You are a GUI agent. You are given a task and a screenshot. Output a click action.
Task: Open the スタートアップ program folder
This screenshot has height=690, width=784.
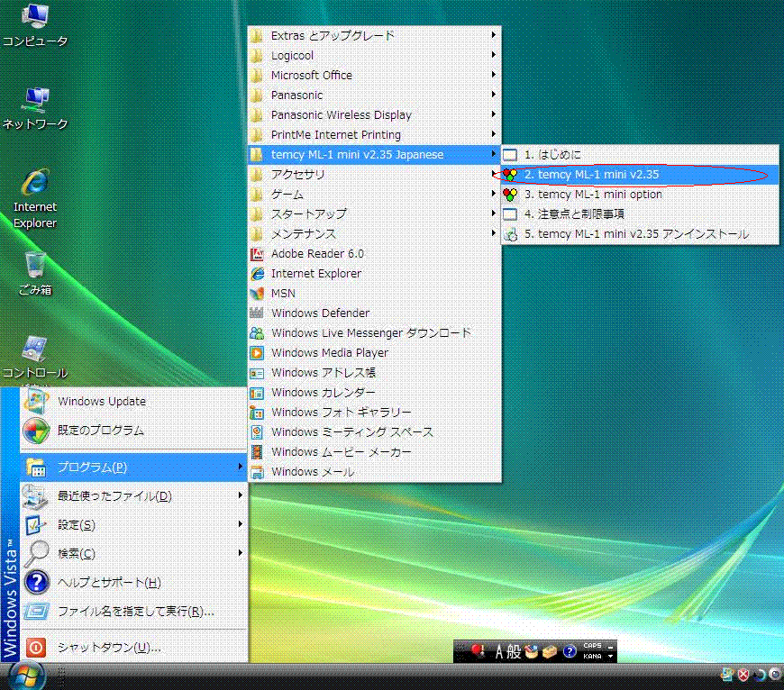(375, 213)
